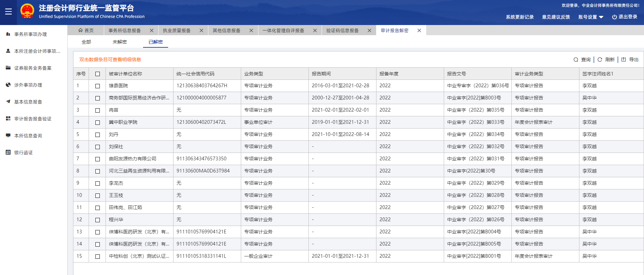Viewport: 644px width, 275px height.
Task: Expand 事务所事项办理 in the sidebar
Action: click(30, 34)
